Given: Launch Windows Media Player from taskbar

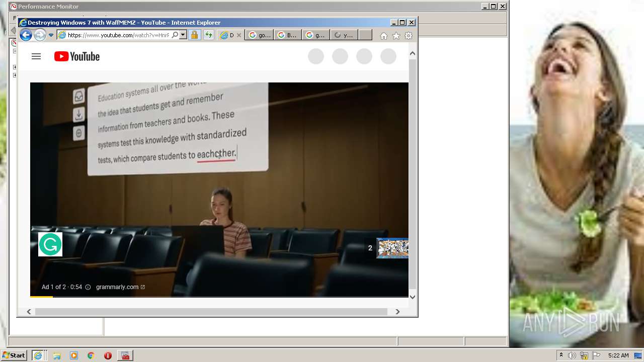Looking at the screenshot, I should pyautogui.click(x=74, y=355).
